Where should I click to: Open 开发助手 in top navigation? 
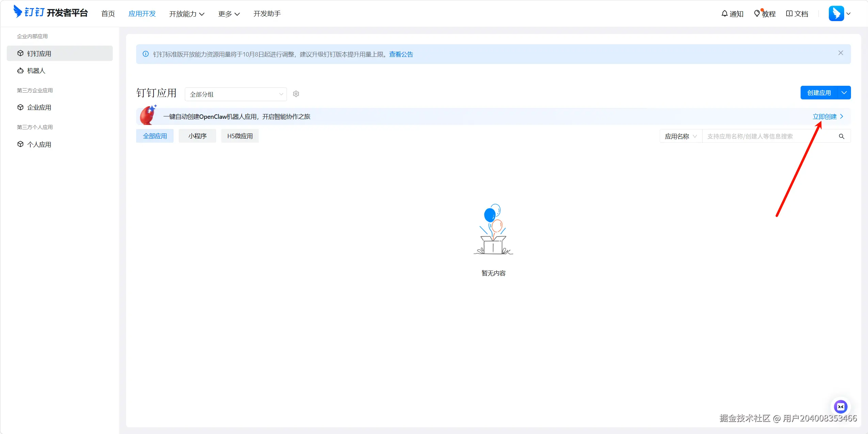[267, 14]
